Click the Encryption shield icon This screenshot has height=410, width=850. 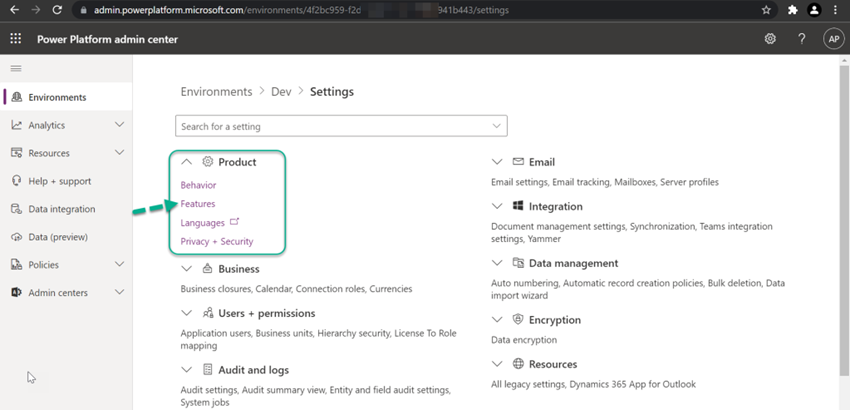(x=518, y=319)
